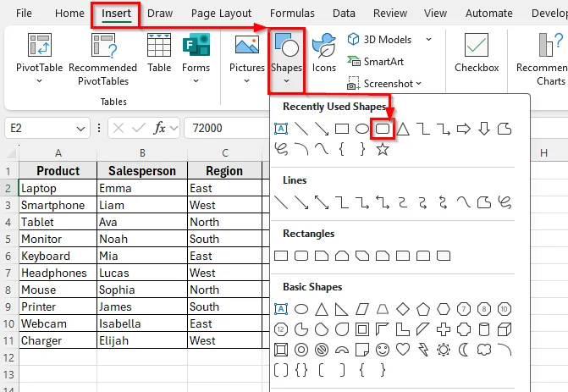The image size is (568, 392).
Task: Insert 3D Models
Action: (x=379, y=39)
